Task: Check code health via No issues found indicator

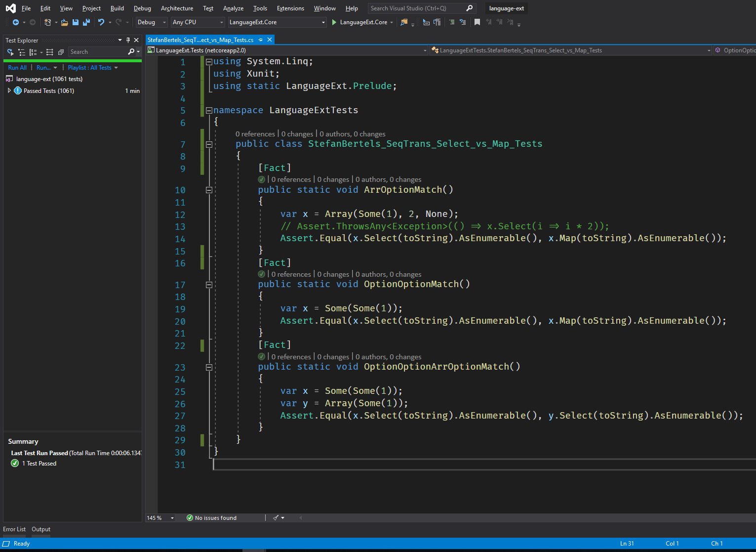Action: 212,517
